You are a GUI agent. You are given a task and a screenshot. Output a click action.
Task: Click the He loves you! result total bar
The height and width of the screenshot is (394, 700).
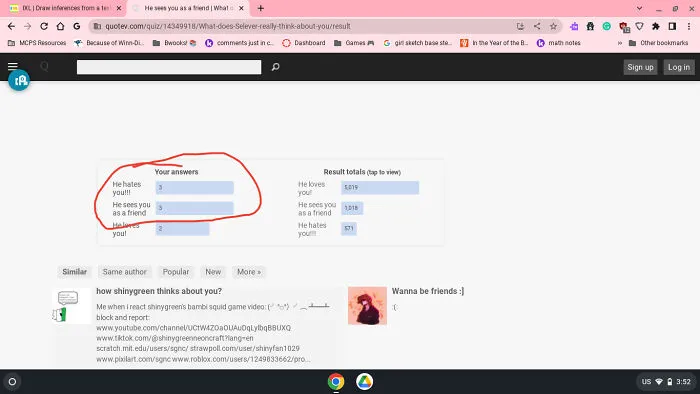coord(380,187)
